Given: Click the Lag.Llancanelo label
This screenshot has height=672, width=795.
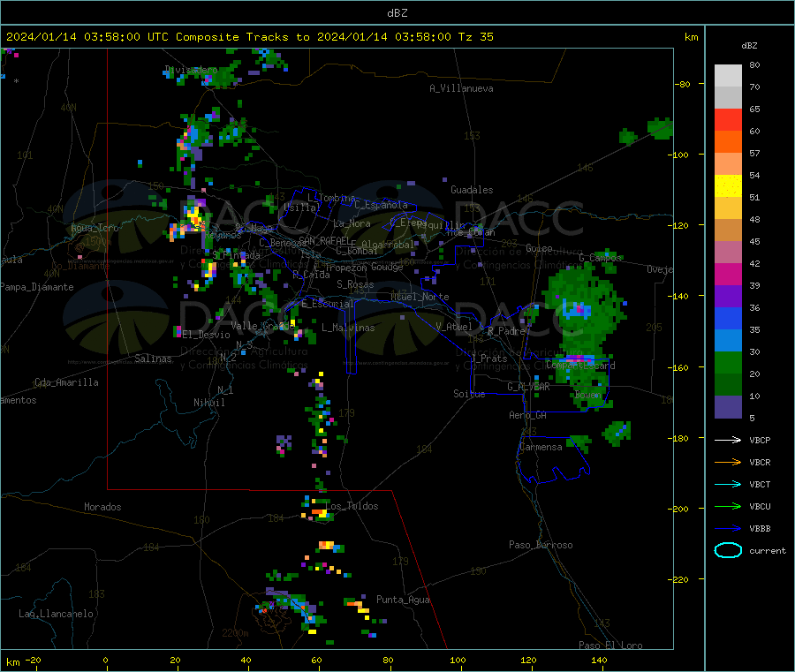Looking at the screenshot, I should coord(56,614).
